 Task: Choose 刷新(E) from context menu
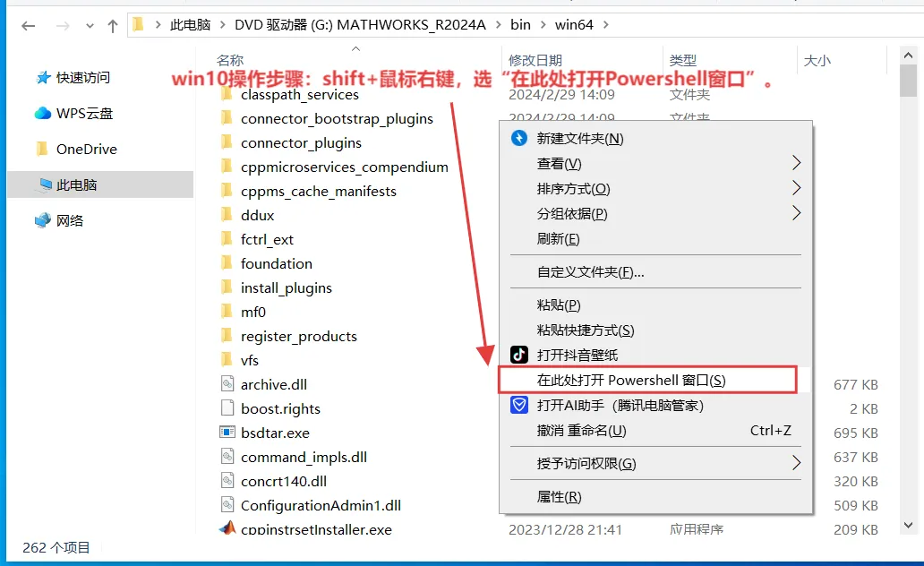(x=655, y=239)
